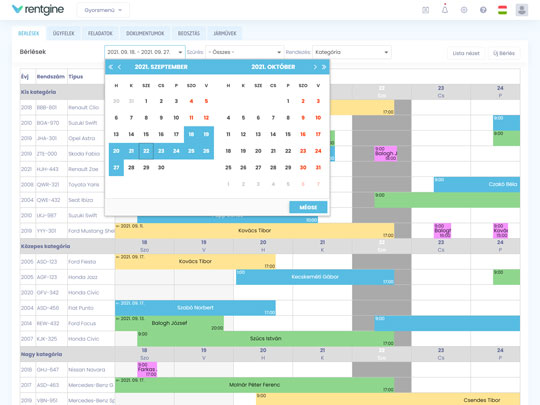Viewport: 540px width, 405px height.
Task: Select September 28 in the calendar
Action: pos(131,167)
